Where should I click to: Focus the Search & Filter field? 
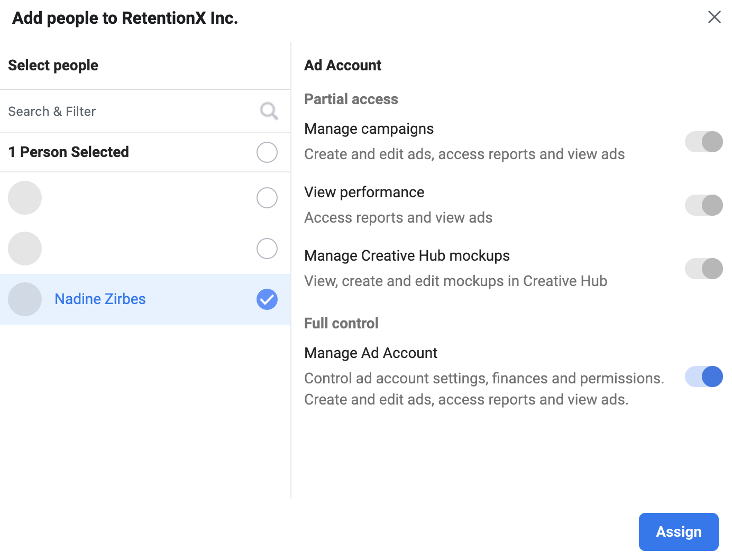145,111
